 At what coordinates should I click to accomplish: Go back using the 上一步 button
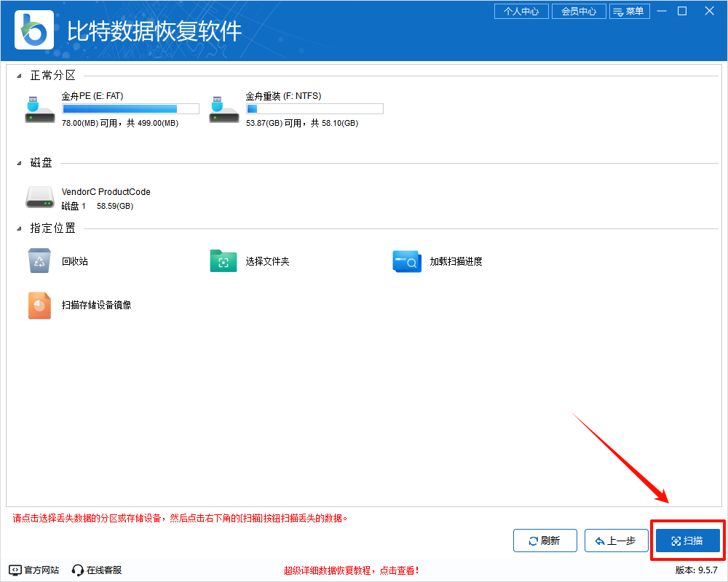pyautogui.click(x=616, y=541)
